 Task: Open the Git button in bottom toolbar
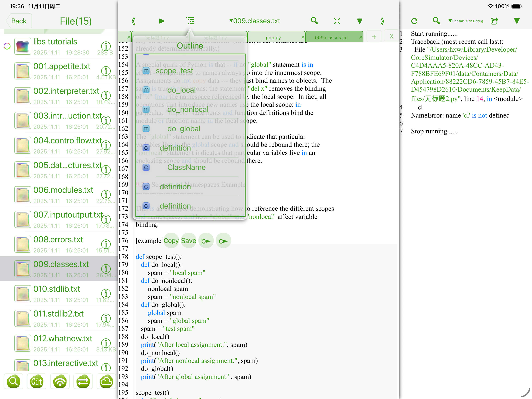[37, 381]
